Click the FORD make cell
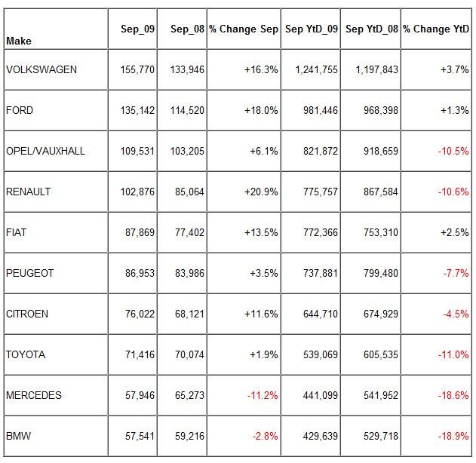Viewport: 476px width, 463px height. (x=20, y=110)
